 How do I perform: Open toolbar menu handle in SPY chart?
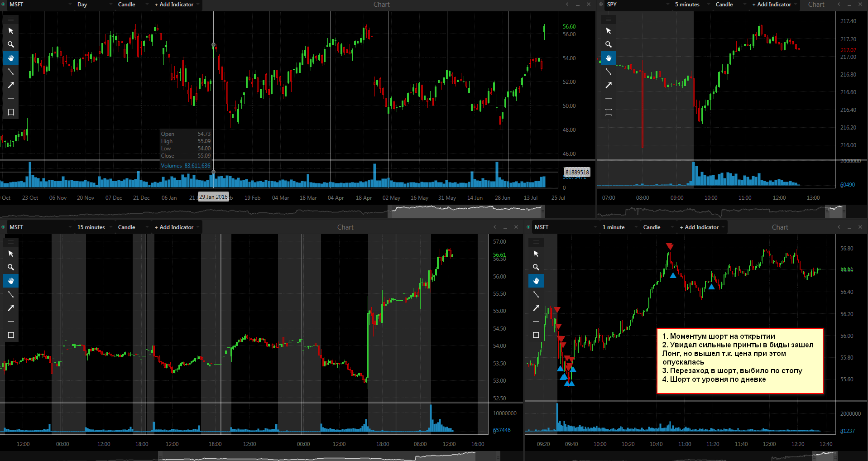click(609, 19)
